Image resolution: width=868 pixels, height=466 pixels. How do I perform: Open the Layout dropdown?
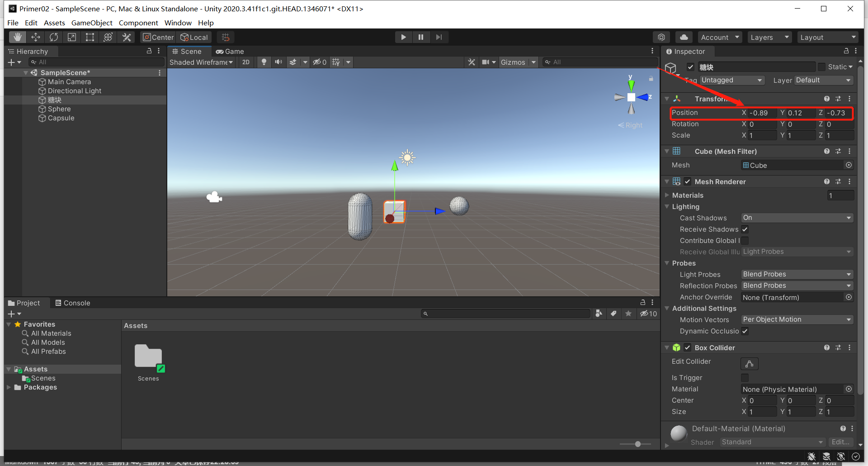point(827,37)
